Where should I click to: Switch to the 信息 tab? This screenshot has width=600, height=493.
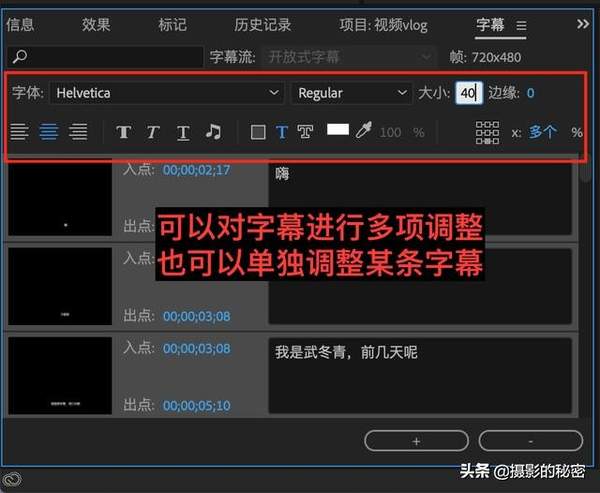[x=20, y=25]
